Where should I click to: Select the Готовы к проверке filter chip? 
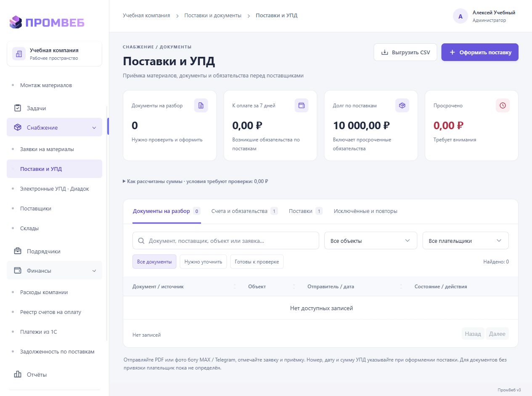click(x=257, y=262)
